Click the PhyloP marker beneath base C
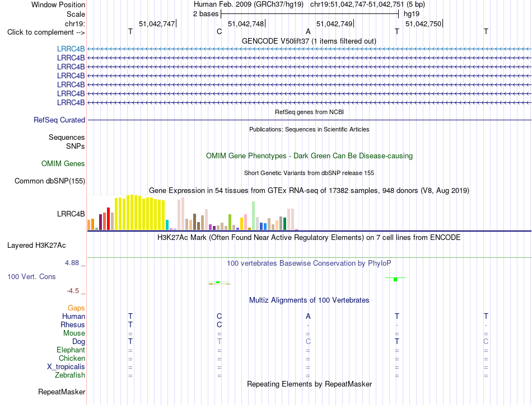This screenshot has height=405, width=532. tap(218, 282)
